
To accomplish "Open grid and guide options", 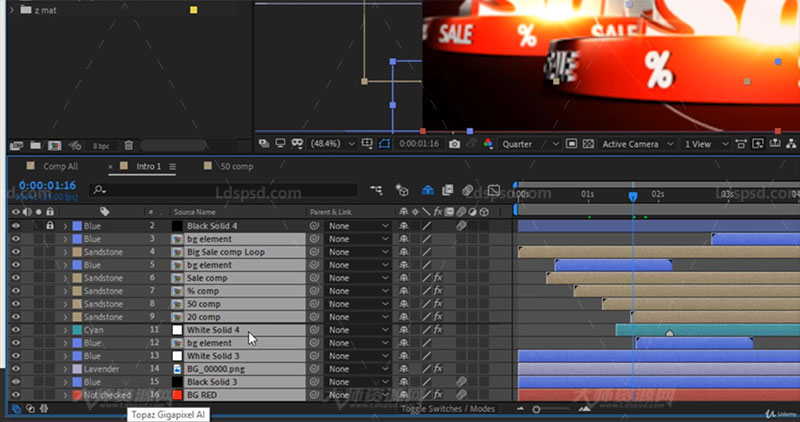I will tap(367, 144).
